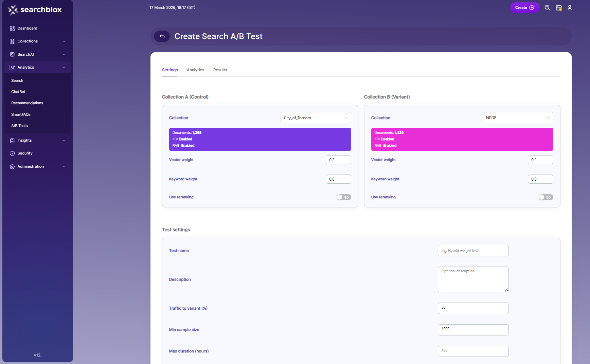Click the Administration gear icon

coord(12,167)
